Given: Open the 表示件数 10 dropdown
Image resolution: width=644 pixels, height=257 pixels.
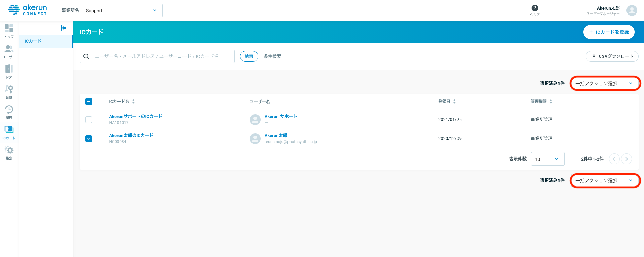Looking at the screenshot, I should [547, 159].
